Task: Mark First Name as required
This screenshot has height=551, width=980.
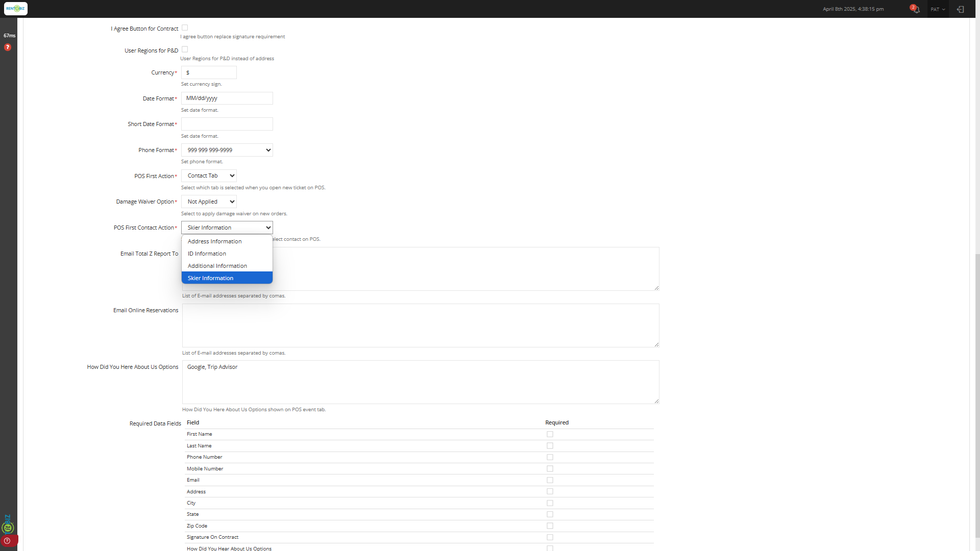Action: tap(550, 434)
